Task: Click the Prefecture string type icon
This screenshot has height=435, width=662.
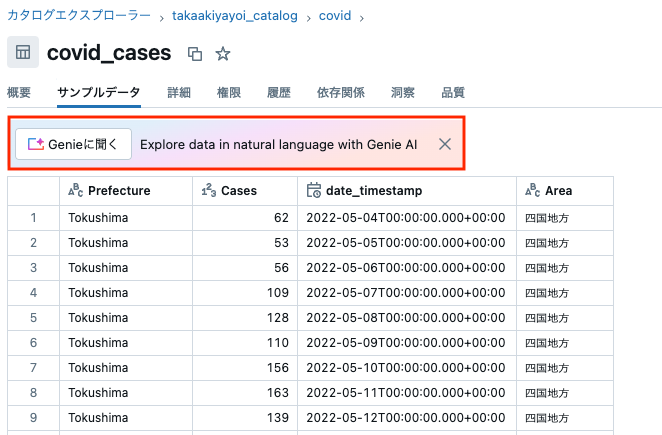Action: click(76, 190)
